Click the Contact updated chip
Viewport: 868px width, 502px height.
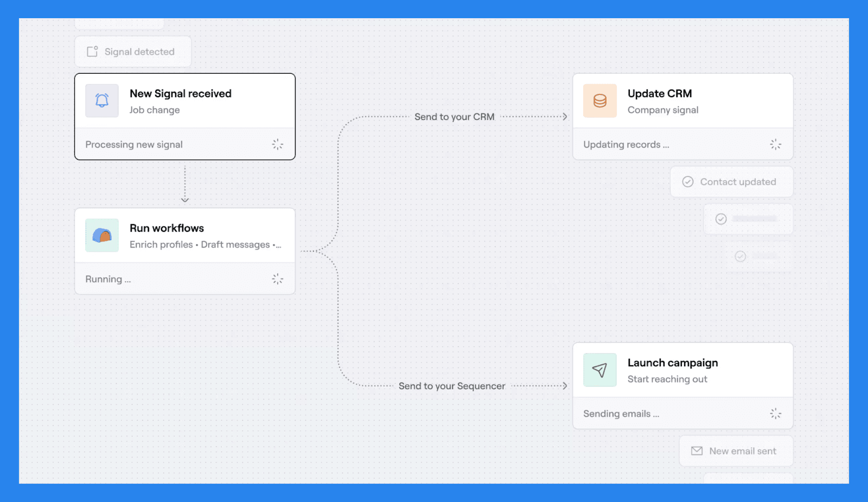[x=732, y=182]
